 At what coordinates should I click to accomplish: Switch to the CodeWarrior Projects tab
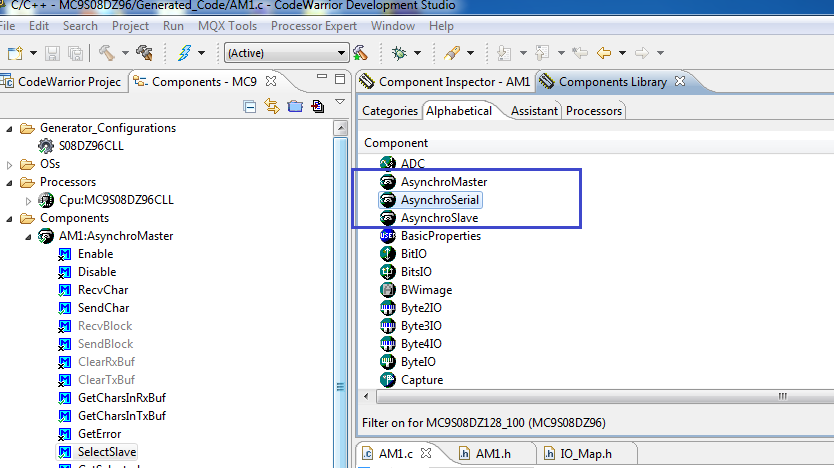click(x=62, y=82)
